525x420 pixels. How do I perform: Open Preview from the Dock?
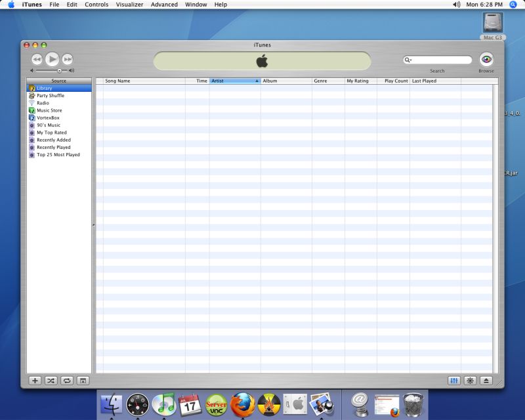[x=322, y=404]
